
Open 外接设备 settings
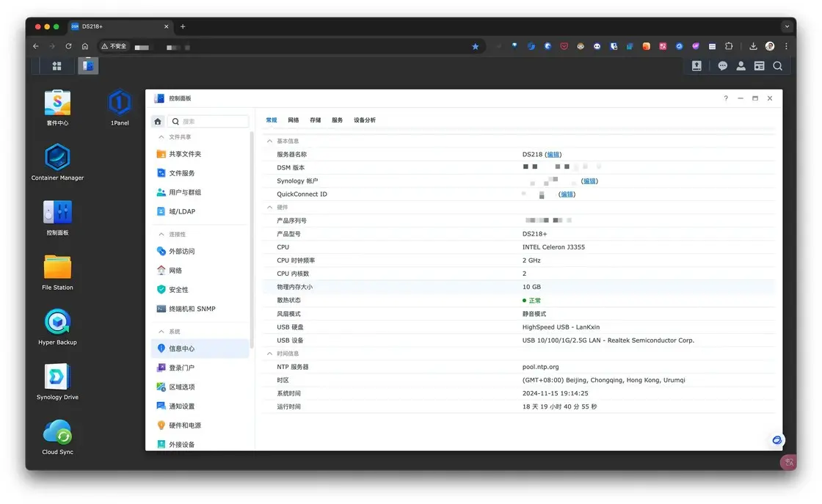tap(200, 445)
